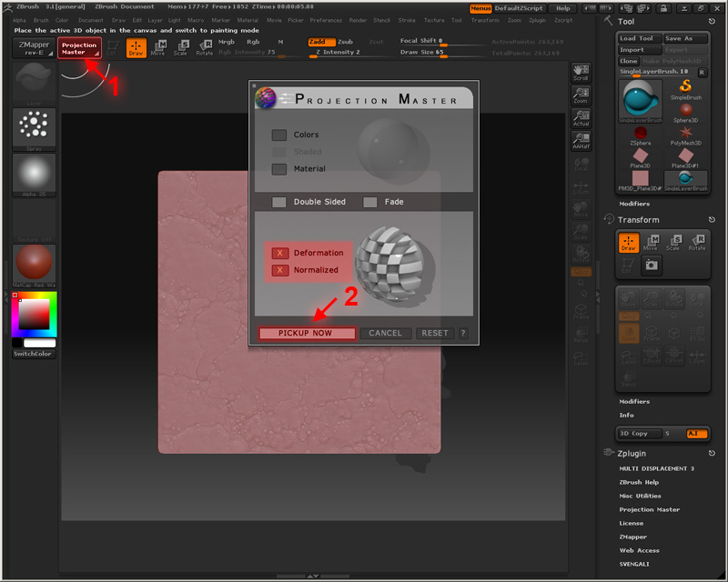Click the Tool palette's circular arrow icon
The width and height of the screenshot is (728, 582).
712,21
